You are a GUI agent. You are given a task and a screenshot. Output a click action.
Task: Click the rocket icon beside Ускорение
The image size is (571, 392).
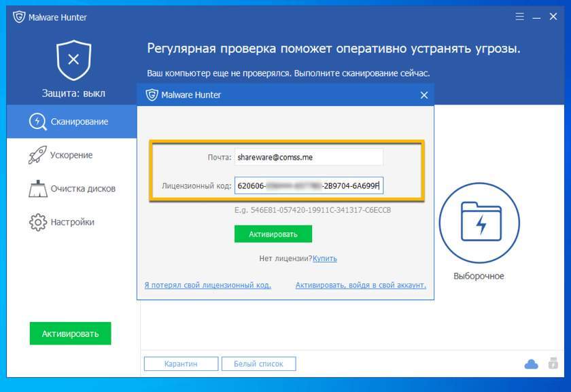click(37, 155)
